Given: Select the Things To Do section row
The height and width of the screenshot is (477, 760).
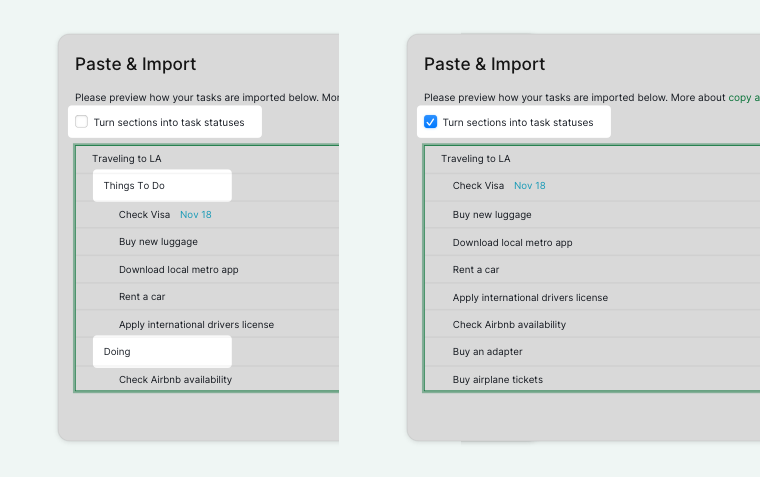Looking at the screenshot, I should (x=162, y=186).
